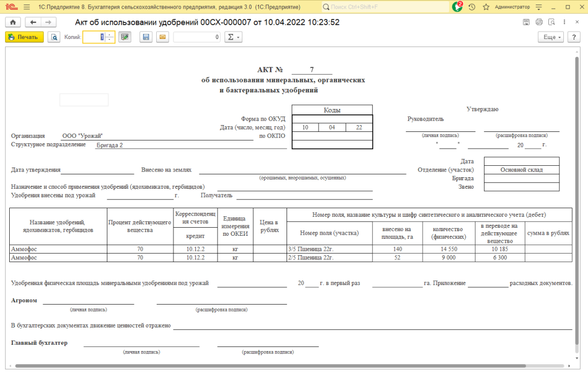Image resolution: width=588 pixels, height=374 pixels.
Task: Open print preview magnifier icon
Action: 54,37
